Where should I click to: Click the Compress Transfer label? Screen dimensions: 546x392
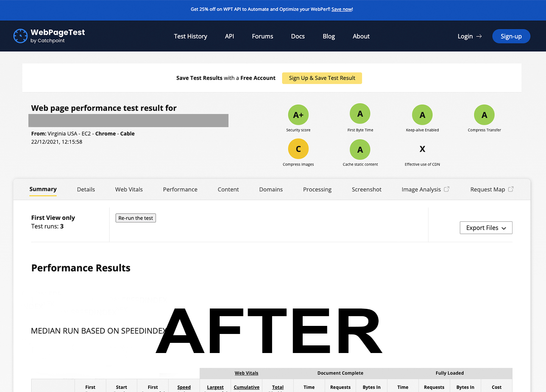(x=485, y=130)
